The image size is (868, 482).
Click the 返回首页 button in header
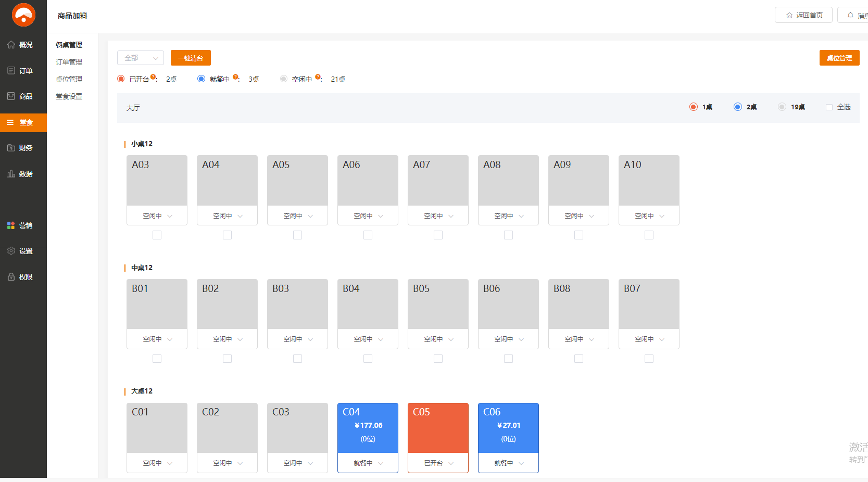pos(803,15)
